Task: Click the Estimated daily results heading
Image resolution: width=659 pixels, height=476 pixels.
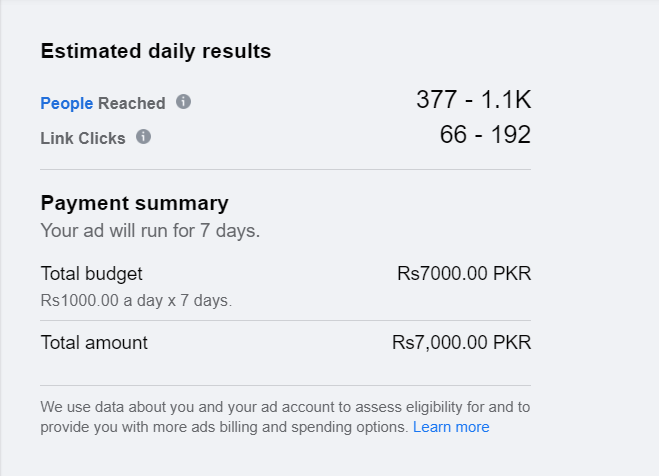Action: click(155, 51)
